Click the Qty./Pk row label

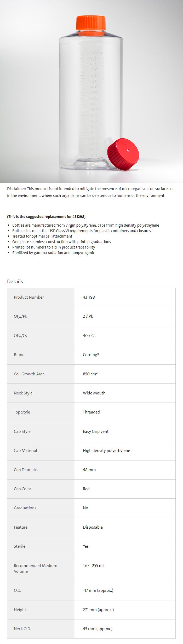point(20,316)
